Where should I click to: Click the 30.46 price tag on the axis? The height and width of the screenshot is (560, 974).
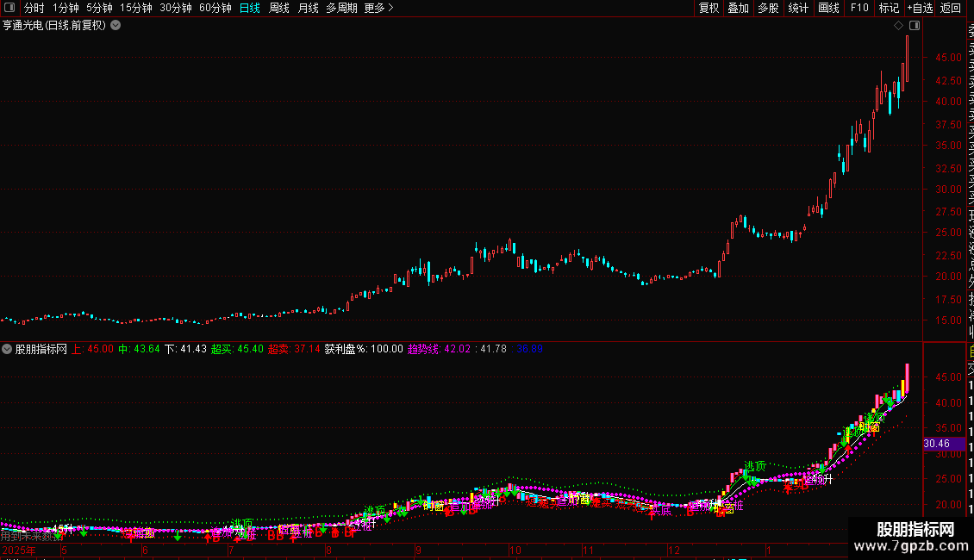pos(944,444)
